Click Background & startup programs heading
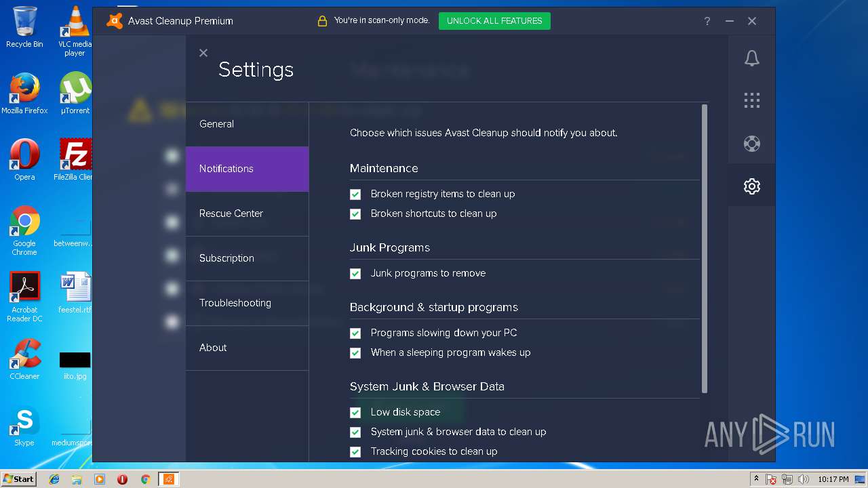868x488 pixels. coord(434,307)
